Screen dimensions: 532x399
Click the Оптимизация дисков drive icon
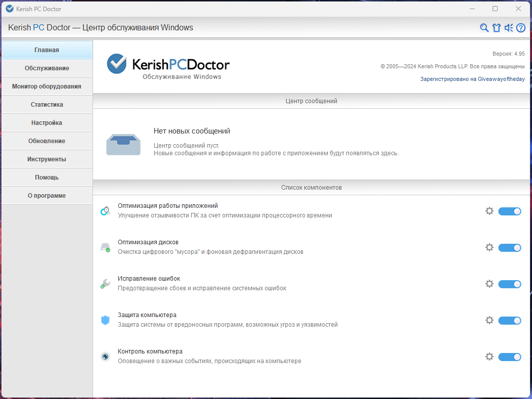[x=105, y=247]
